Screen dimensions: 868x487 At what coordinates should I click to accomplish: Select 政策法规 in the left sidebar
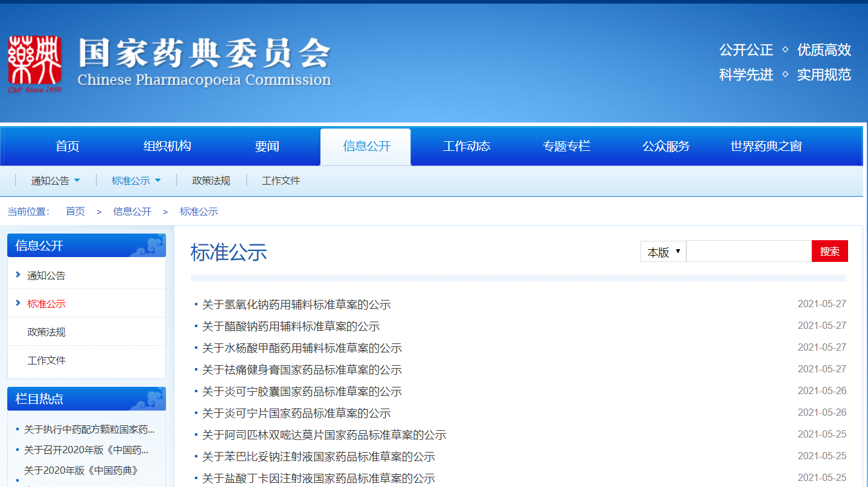point(46,332)
